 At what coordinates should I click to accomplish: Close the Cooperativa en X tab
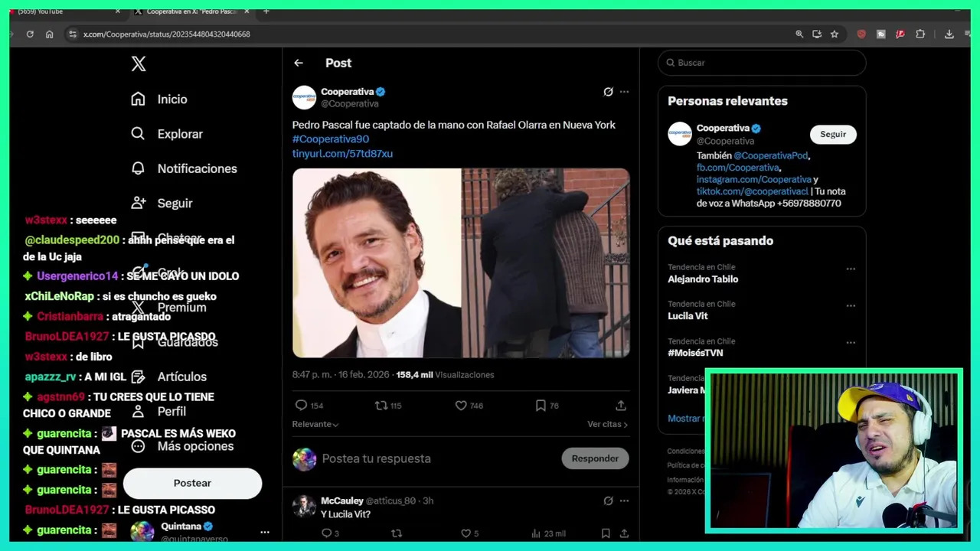point(247,11)
